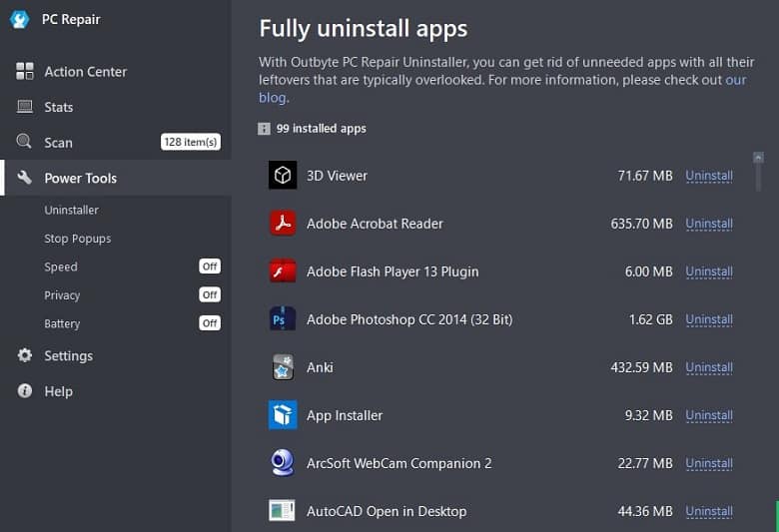Click the scrollbar up arrow
779x532 pixels.
click(758, 158)
